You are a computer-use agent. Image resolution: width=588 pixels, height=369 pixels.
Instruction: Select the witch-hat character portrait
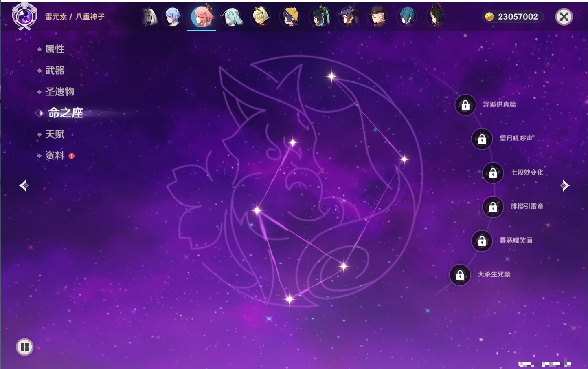point(349,17)
